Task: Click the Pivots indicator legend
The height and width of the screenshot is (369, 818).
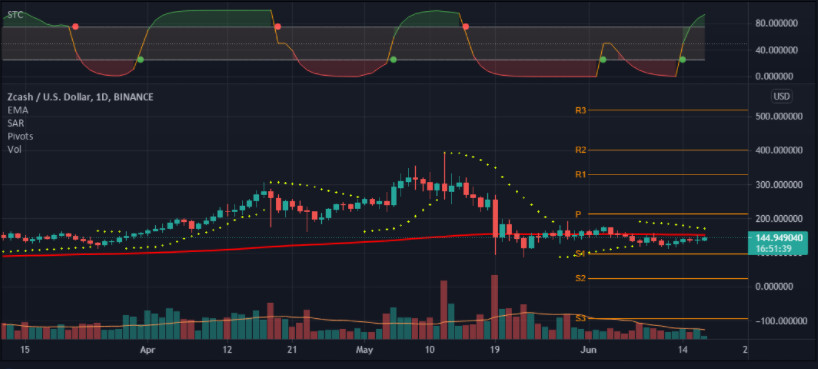Action: [x=20, y=136]
